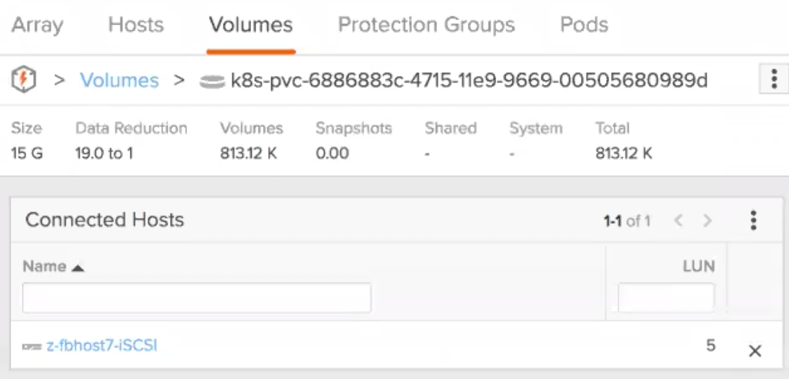Disconnect host z-fbhost7-iSCSI with the X
Screen dimensions: 789x379
coord(755,351)
